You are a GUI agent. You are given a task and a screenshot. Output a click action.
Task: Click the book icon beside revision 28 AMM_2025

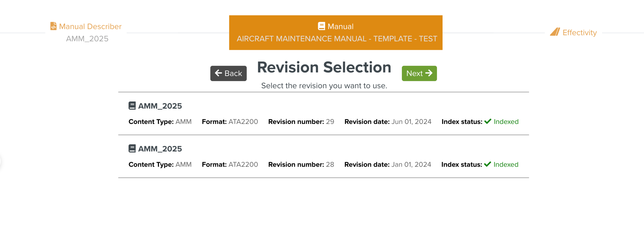click(x=132, y=148)
